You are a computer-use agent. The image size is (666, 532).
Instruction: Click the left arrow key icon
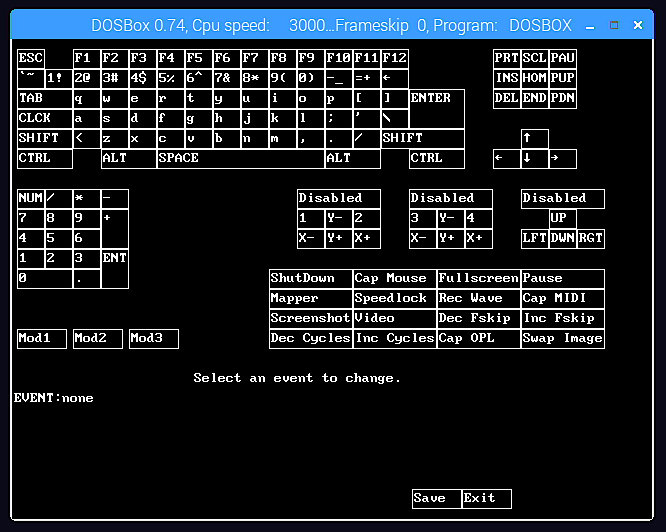[x=507, y=159]
